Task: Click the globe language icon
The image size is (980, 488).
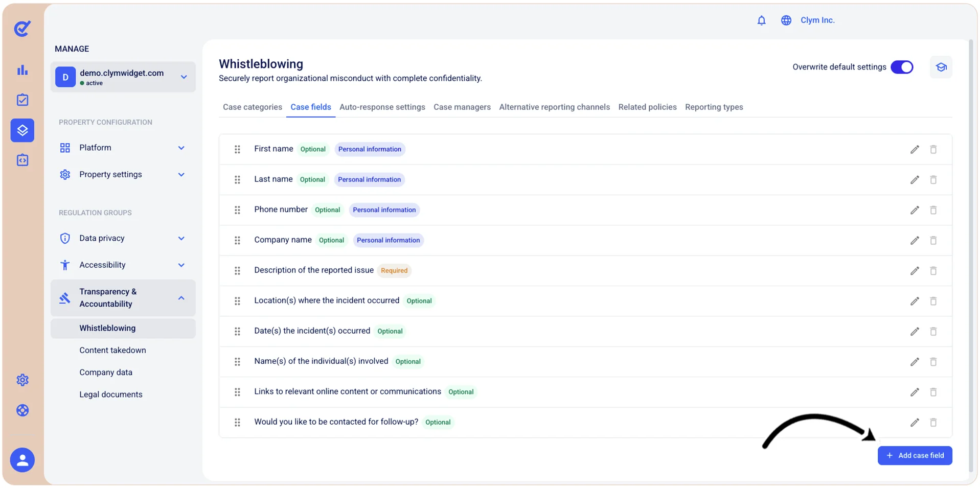Action: tap(786, 20)
